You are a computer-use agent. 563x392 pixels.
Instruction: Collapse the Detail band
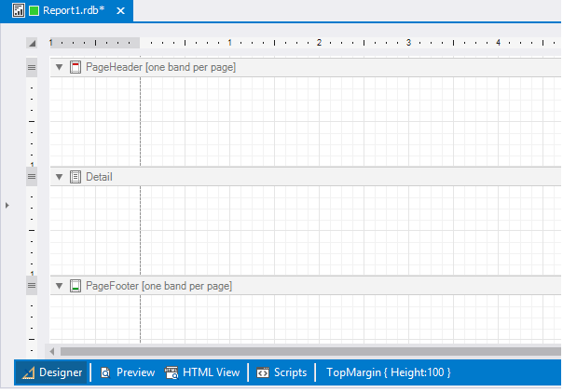[x=60, y=177]
